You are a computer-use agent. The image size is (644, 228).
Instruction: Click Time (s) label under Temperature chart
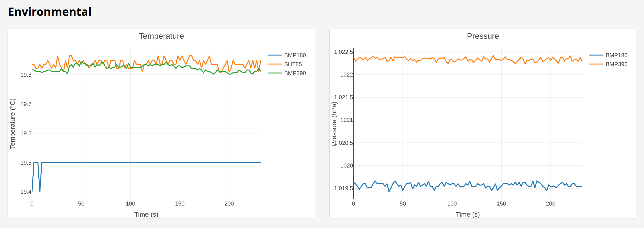[146, 214]
